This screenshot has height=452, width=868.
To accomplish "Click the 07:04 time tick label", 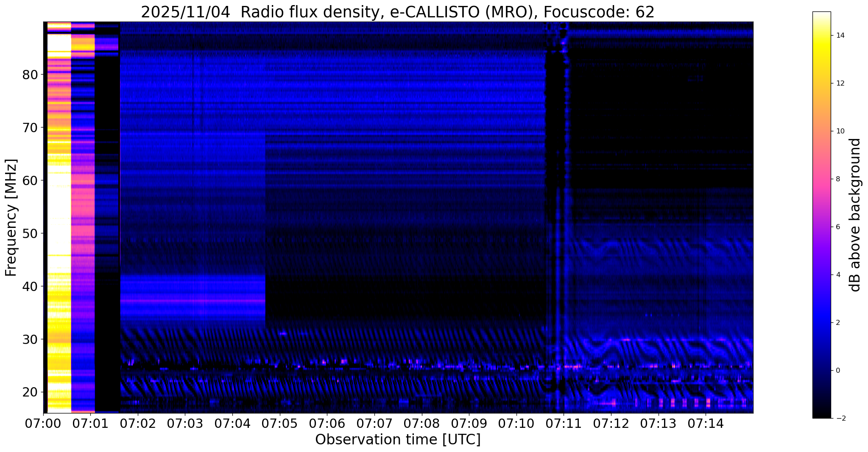I will coord(232,423).
